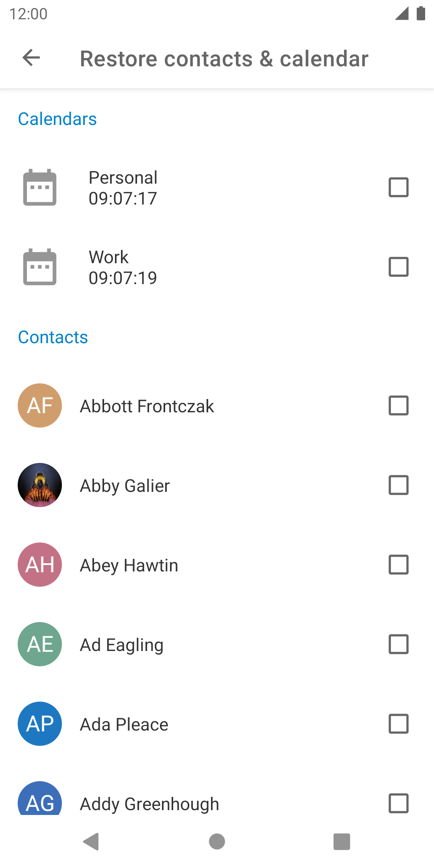
Task: Go back using the toolbar arrow
Action: 31,58
